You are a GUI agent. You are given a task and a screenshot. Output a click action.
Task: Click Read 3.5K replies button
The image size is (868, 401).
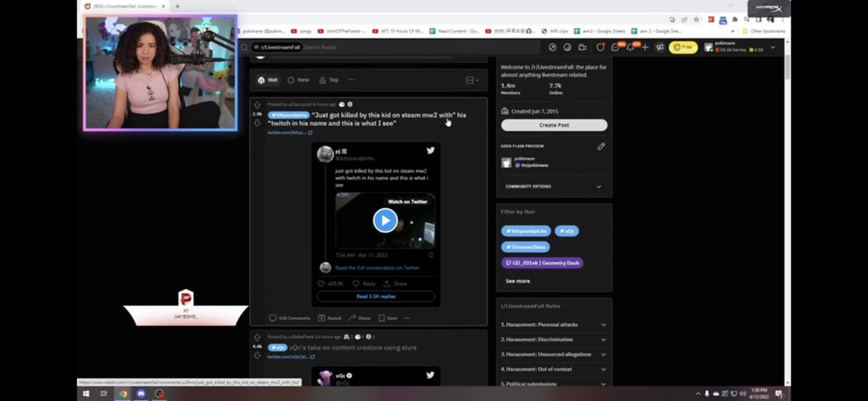point(376,296)
